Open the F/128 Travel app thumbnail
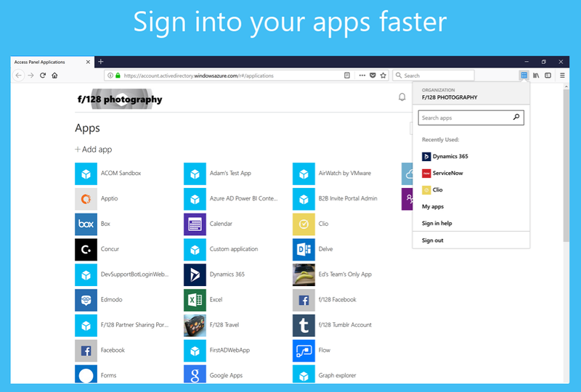The image size is (581, 392). click(x=195, y=325)
